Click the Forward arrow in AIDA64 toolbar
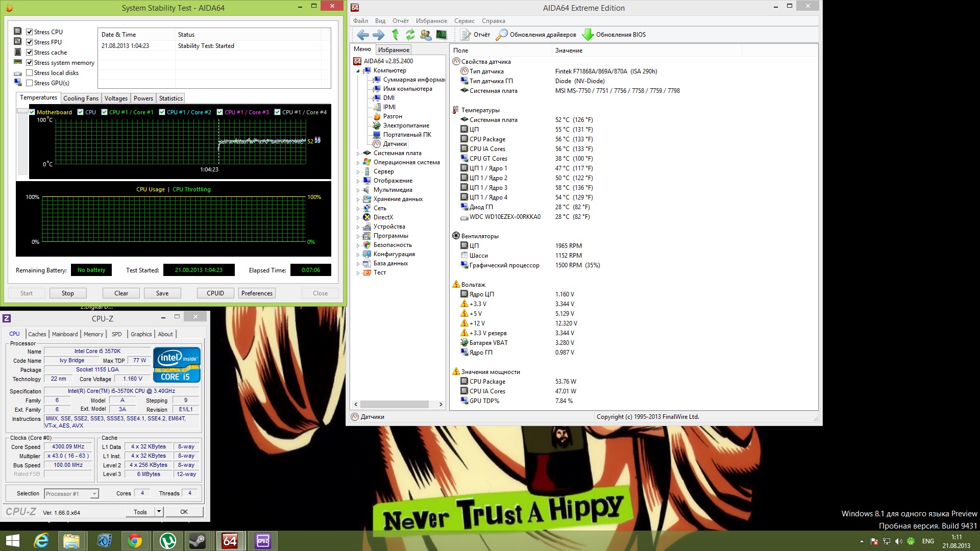980x551 pixels. (x=379, y=35)
